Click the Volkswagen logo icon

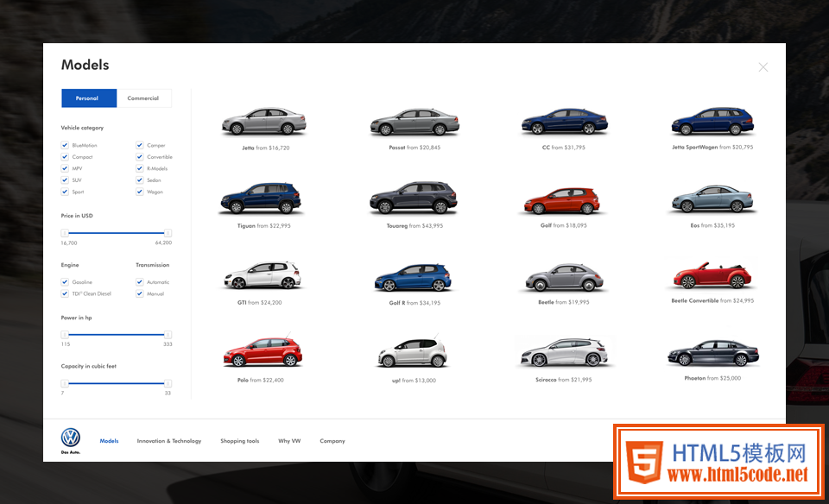(70, 438)
